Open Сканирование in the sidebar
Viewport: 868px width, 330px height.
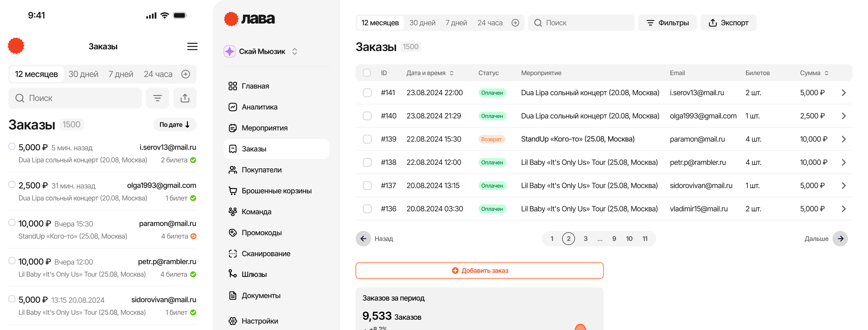point(266,254)
